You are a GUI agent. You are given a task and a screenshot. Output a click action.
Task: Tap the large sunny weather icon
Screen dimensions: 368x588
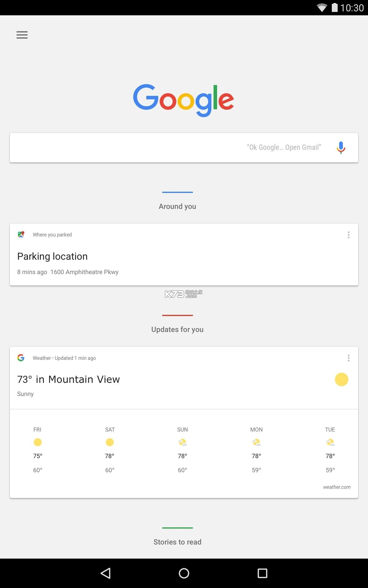(x=341, y=379)
